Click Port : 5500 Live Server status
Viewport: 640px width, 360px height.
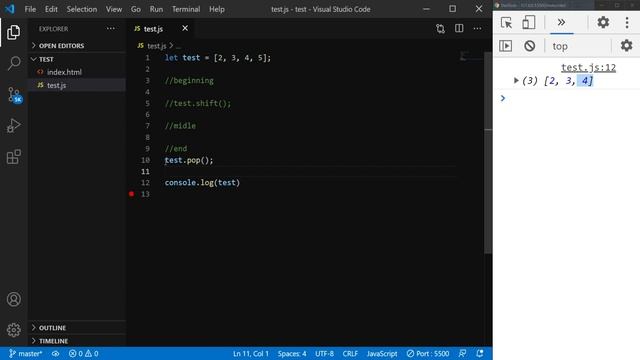[428, 353]
